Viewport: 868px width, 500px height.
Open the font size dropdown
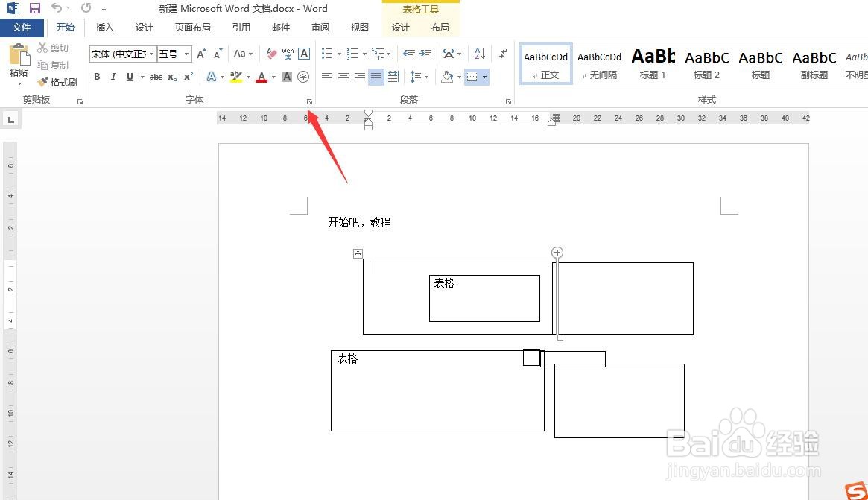click(186, 54)
